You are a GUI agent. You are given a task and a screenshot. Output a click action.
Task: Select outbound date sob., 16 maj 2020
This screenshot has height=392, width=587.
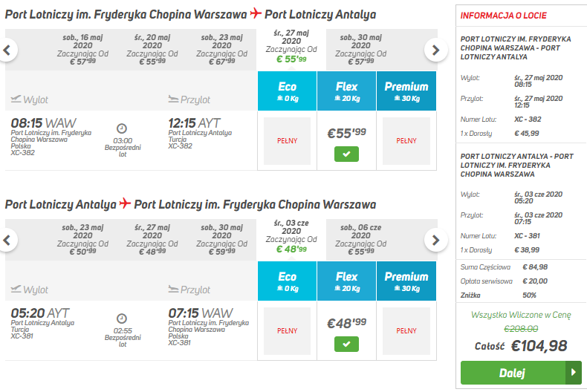82,50
